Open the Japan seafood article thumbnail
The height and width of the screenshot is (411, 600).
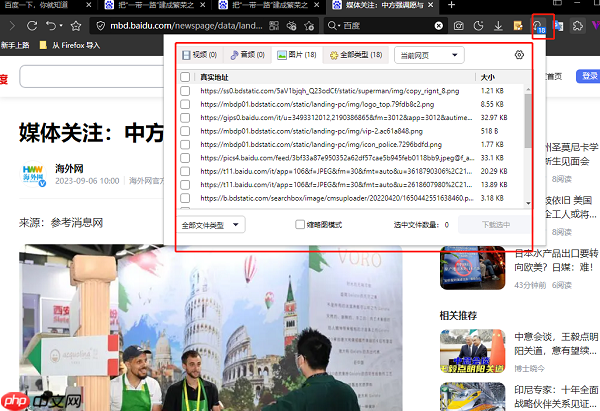tap(473, 268)
